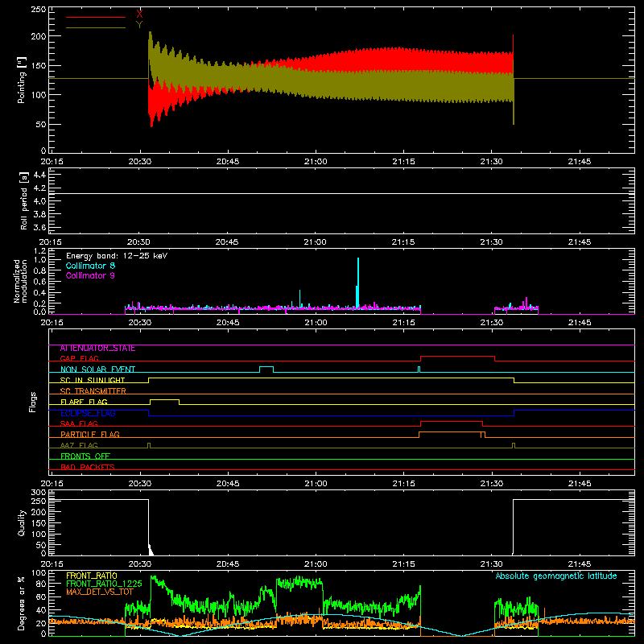The width and height of the screenshot is (644, 644).
Task: Click the FLARE_FLAG label
Action: 84,402
